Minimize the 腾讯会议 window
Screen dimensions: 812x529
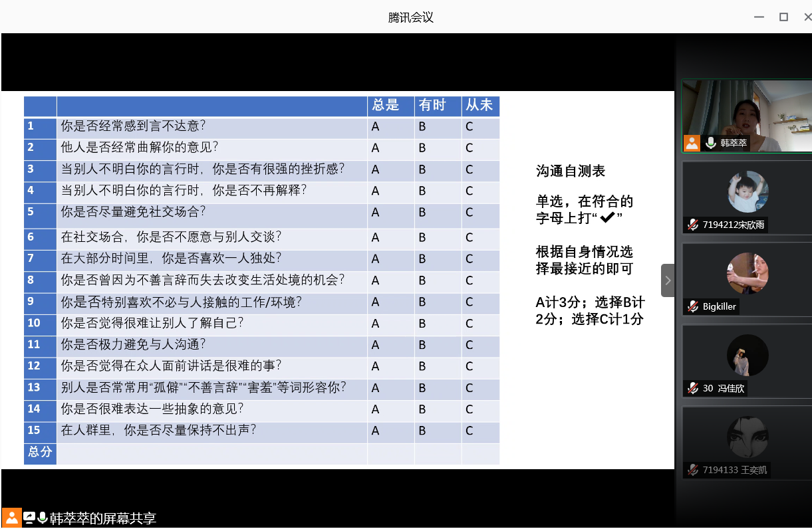[x=758, y=17]
